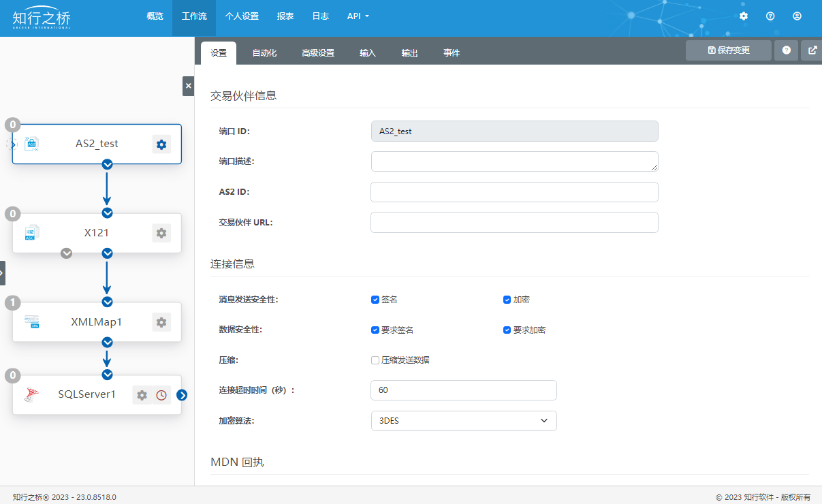Screen dimensions: 822x504
Task: Open XMLMap1 connector settings gear
Action: click(x=161, y=322)
